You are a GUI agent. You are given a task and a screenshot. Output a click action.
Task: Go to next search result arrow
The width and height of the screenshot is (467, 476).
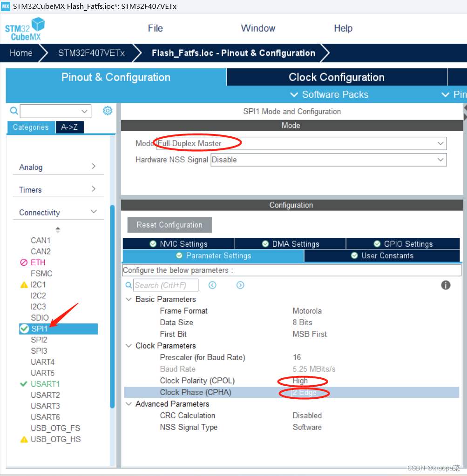coord(240,285)
